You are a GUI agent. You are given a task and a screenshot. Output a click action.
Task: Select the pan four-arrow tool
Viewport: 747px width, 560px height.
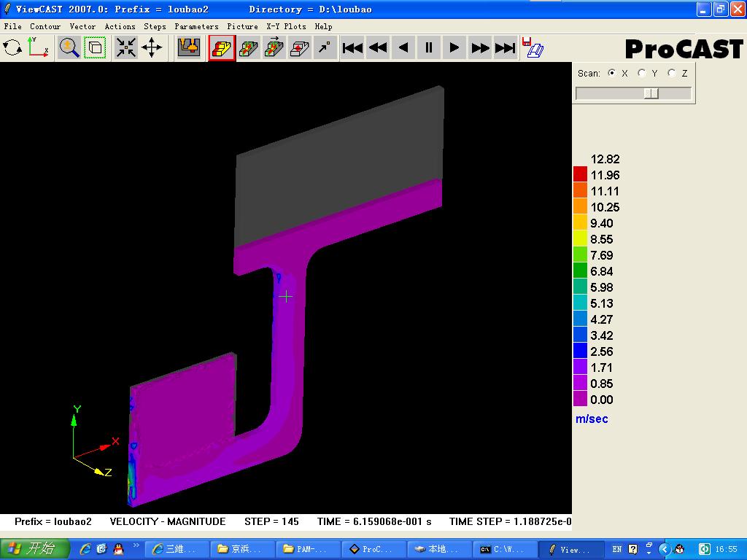coord(152,47)
